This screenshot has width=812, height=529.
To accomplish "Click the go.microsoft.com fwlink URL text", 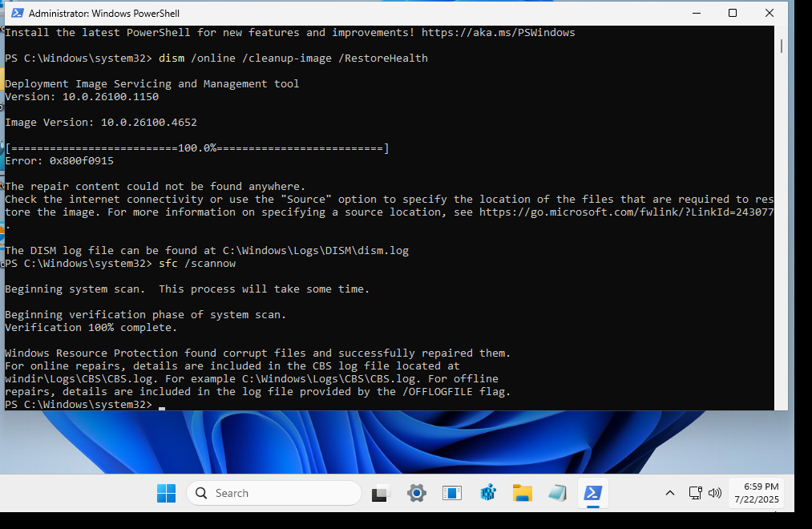I will pyautogui.click(x=626, y=212).
